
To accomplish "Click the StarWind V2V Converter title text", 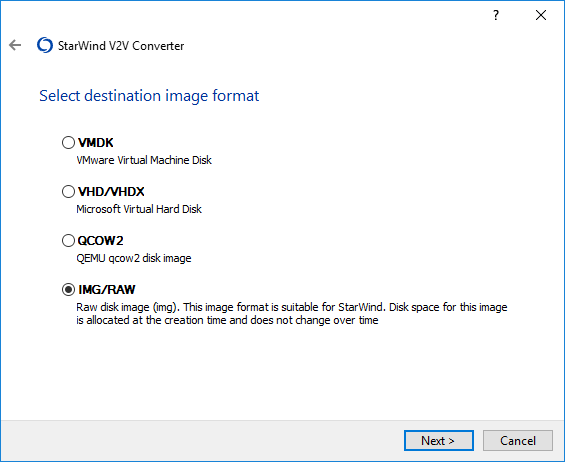I will [121, 46].
